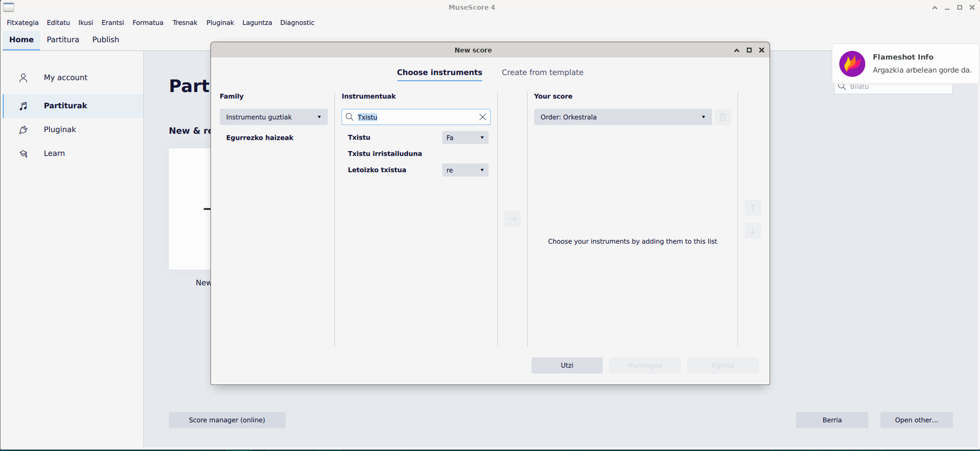The width and height of the screenshot is (980, 451).
Task: Open the Fitxategia menu
Action: coord(23,23)
